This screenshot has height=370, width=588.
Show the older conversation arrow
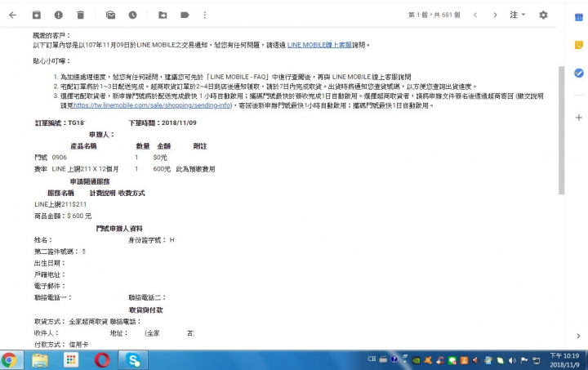point(495,15)
